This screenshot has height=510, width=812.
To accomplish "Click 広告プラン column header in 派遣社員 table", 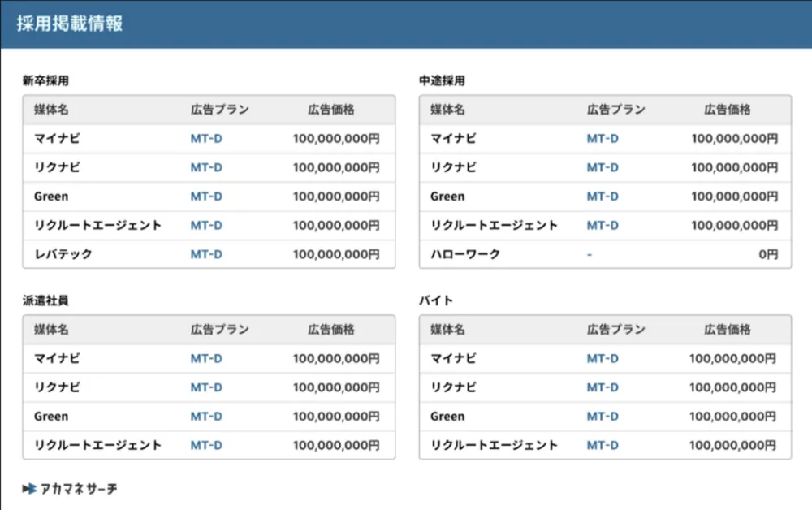I will click(x=219, y=330).
